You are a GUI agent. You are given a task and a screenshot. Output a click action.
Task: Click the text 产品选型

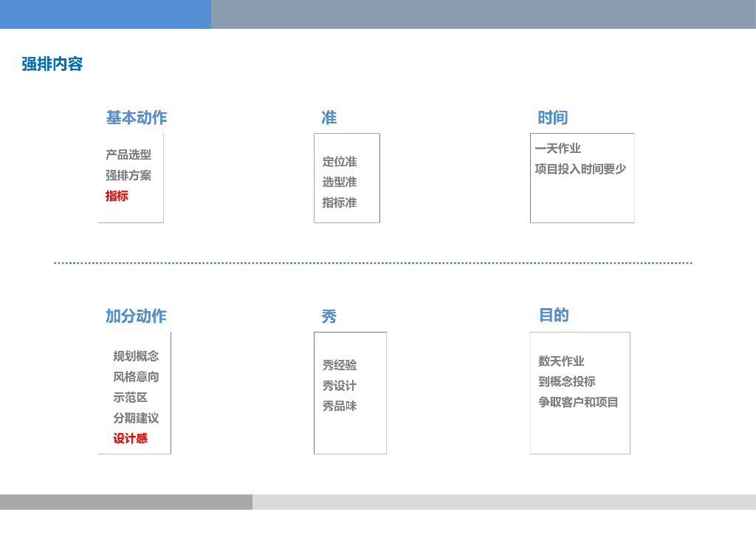[x=128, y=155]
